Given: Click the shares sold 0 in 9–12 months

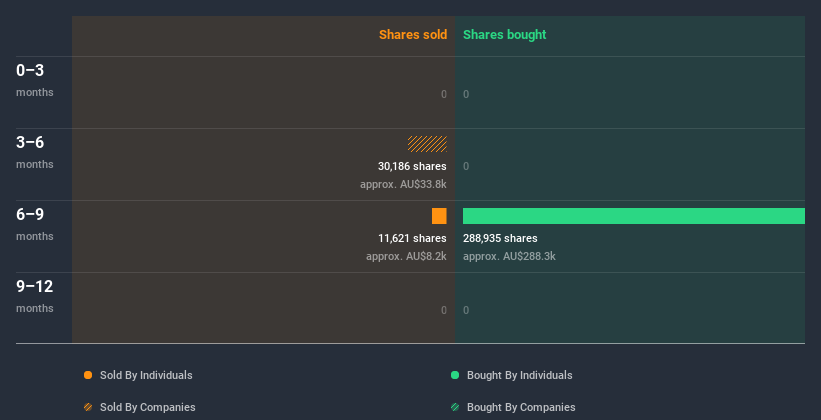Looking at the screenshot, I should pos(444,310).
